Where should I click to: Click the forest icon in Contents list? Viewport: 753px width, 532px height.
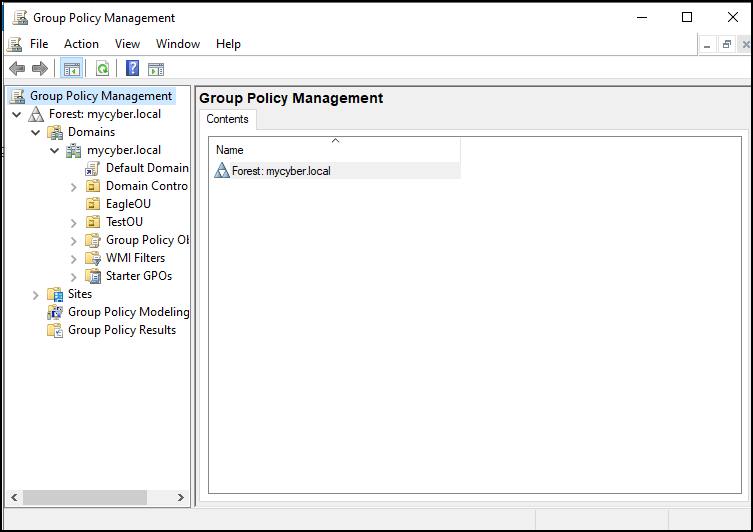coord(221,170)
